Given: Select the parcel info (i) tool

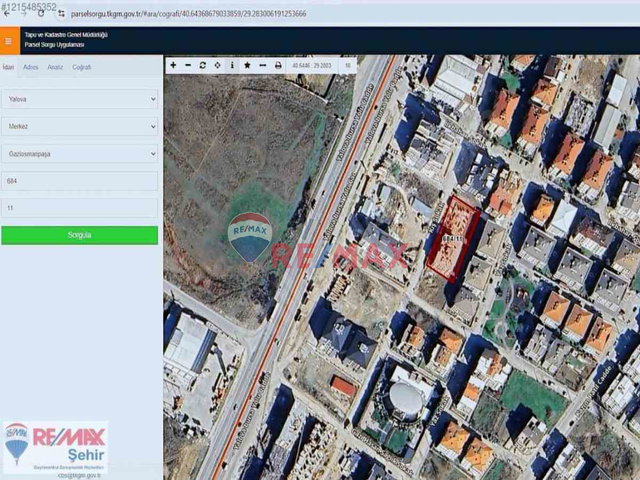Looking at the screenshot, I should [x=232, y=65].
